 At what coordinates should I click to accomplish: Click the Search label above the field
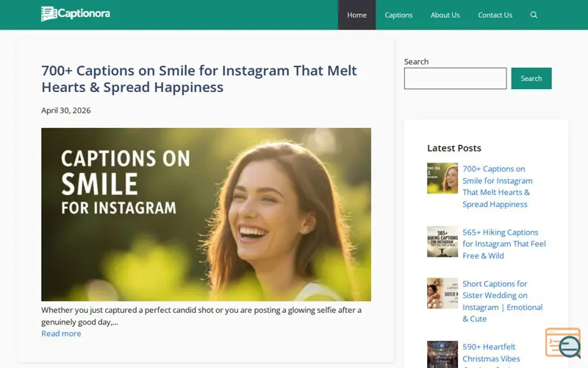(416, 62)
